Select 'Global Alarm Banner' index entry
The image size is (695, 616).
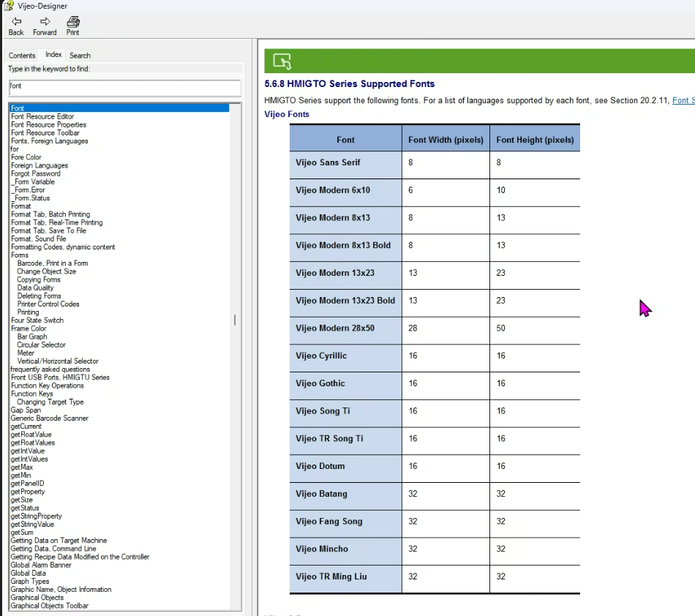click(41, 565)
